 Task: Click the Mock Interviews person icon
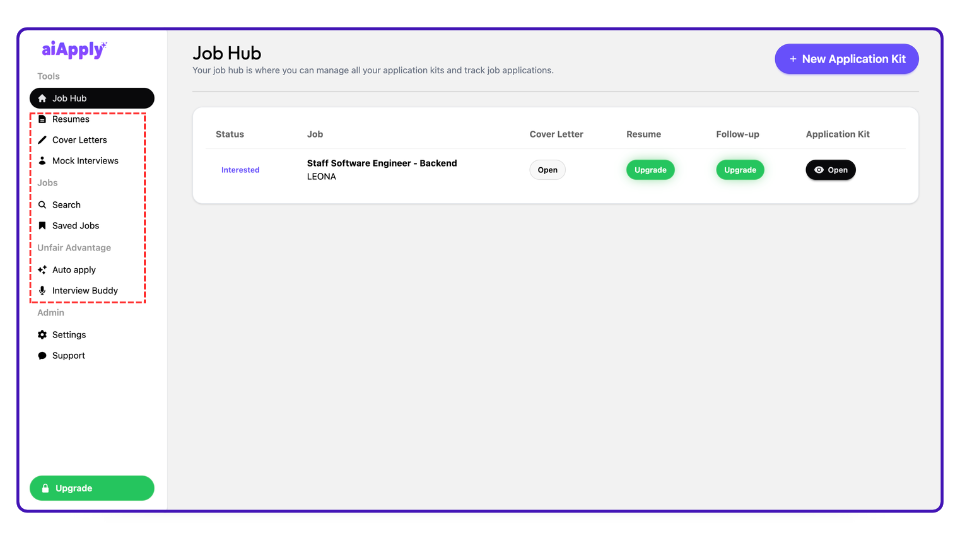(x=42, y=160)
